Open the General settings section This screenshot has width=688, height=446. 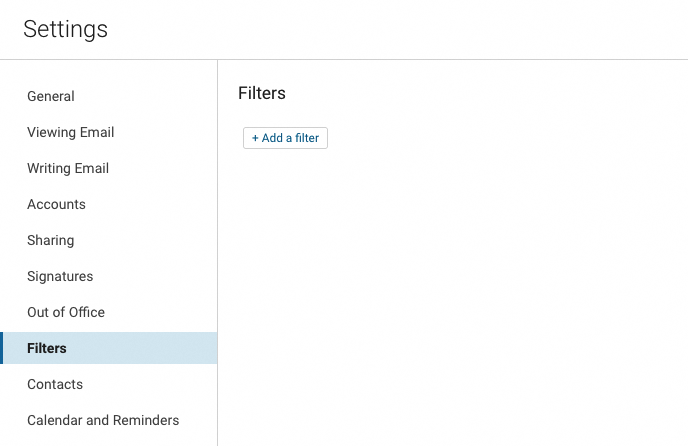(x=51, y=97)
